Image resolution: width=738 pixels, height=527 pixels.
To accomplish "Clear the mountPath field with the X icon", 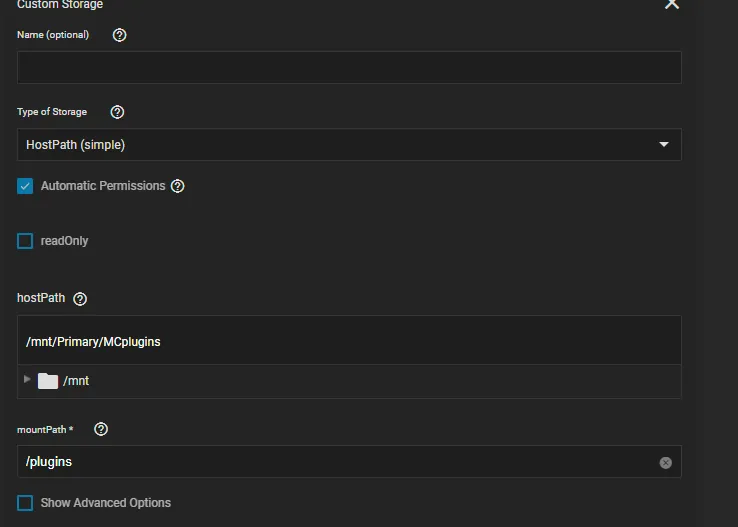I will (x=665, y=462).
